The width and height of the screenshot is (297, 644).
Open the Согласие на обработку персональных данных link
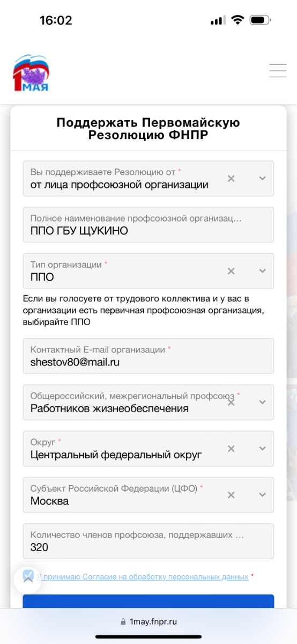[x=165, y=576]
